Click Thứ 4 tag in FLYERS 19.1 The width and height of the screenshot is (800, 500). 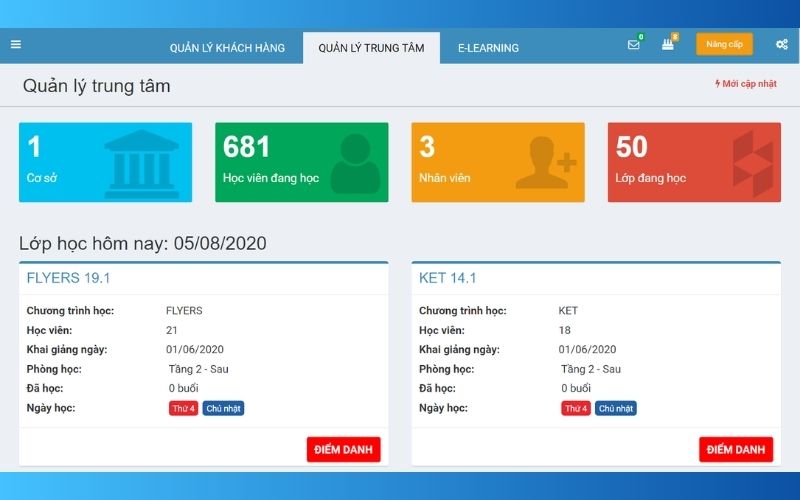(182, 408)
